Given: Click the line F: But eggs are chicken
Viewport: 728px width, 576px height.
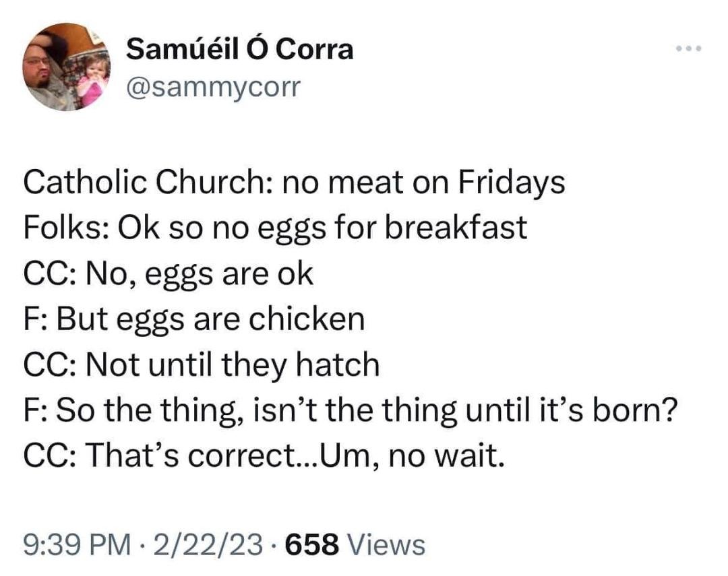Looking at the screenshot, I should tap(194, 320).
